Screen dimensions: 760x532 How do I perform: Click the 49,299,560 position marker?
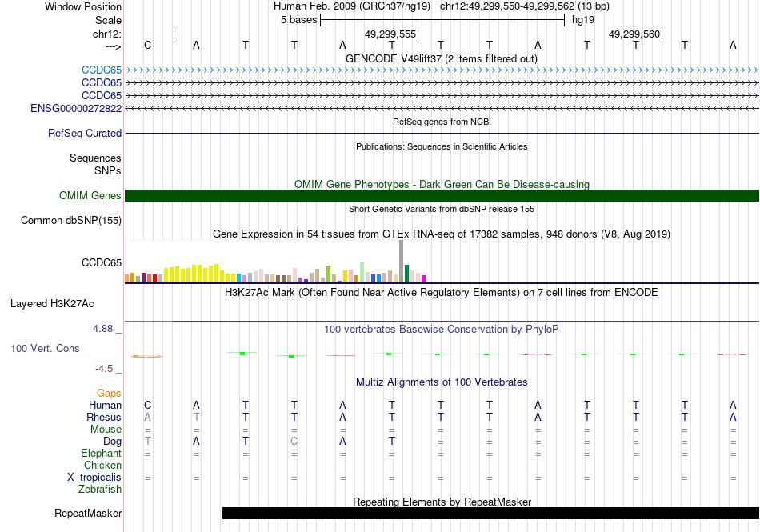[635, 34]
